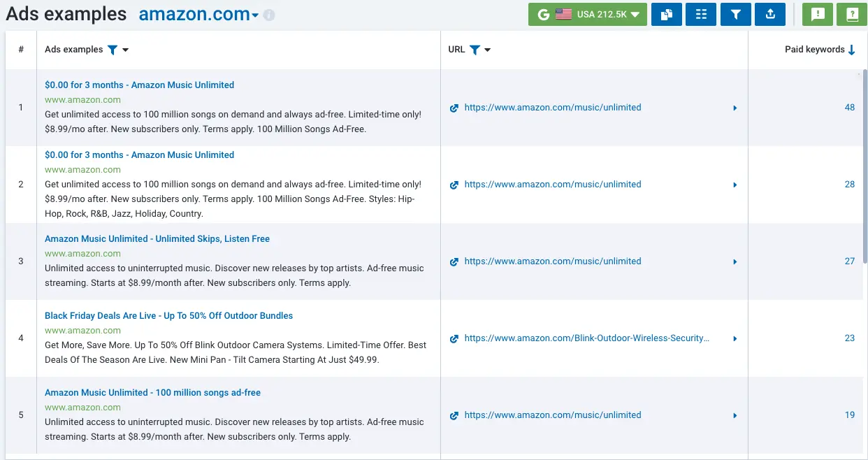Open the filter panel via the funnel icon

735,14
